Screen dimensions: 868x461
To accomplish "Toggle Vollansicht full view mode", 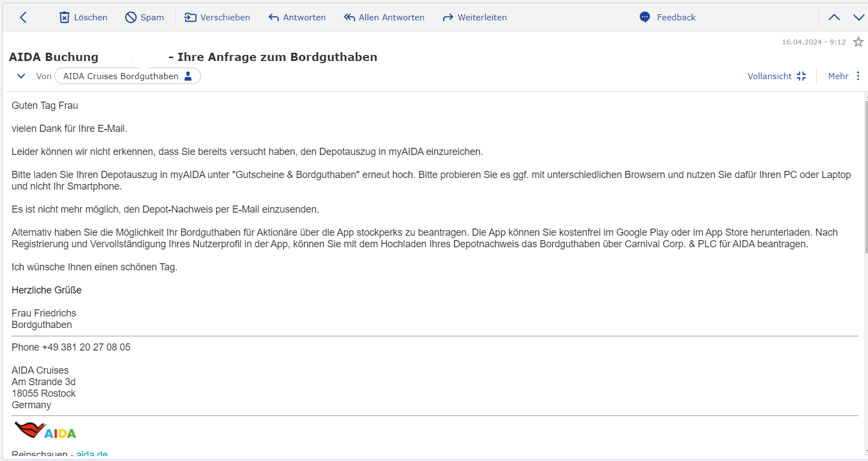I will click(x=776, y=76).
